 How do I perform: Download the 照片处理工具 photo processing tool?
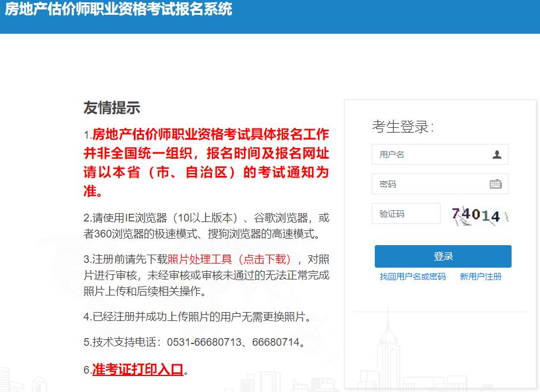[200, 259]
